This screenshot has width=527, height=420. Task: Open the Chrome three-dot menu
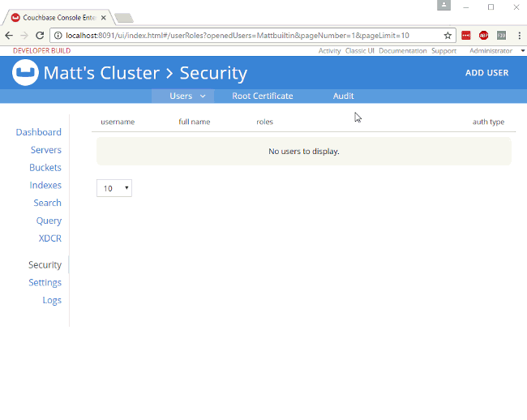(x=518, y=36)
